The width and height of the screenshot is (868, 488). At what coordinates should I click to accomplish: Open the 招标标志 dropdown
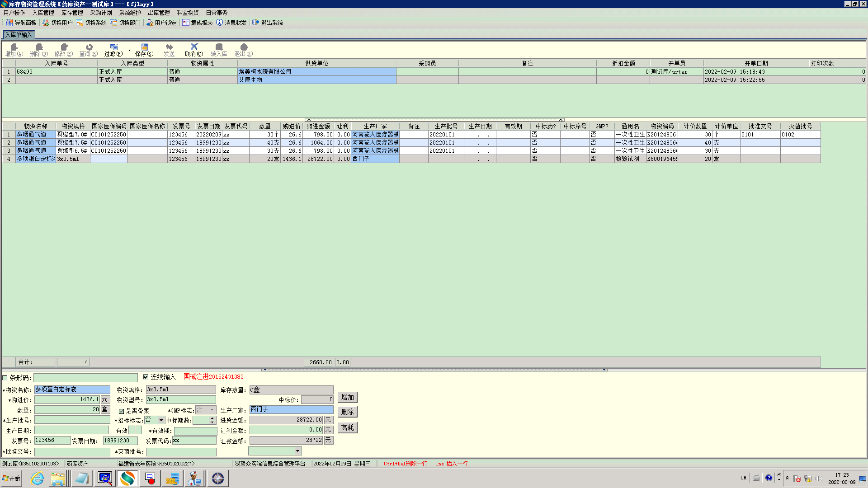(x=161, y=420)
